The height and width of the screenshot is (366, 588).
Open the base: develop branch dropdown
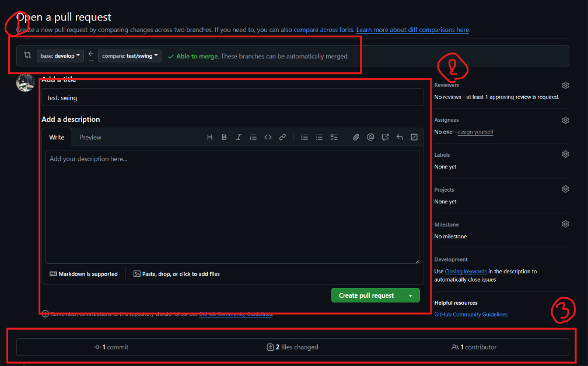60,56
